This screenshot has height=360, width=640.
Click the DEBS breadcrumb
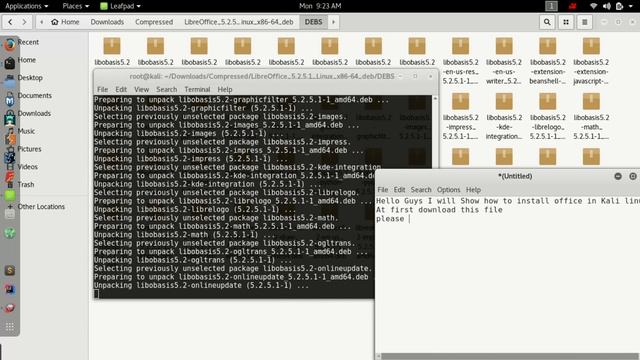[313, 22]
